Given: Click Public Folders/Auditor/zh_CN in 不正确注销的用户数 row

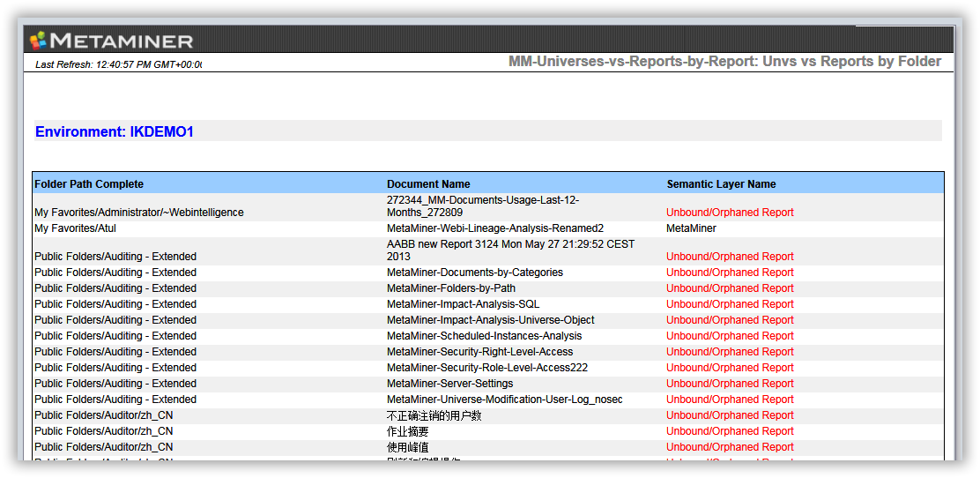Looking at the screenshot, I should tap(104, 415).
